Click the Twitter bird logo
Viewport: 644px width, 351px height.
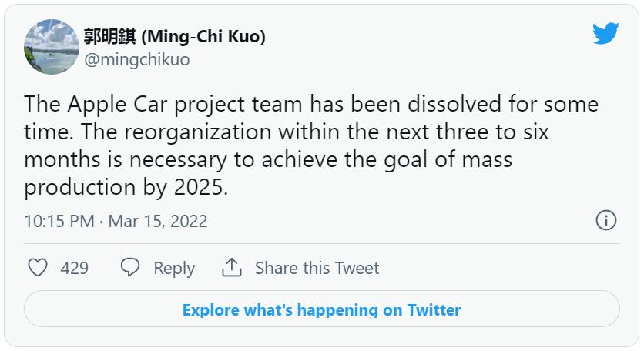[605, 33]
